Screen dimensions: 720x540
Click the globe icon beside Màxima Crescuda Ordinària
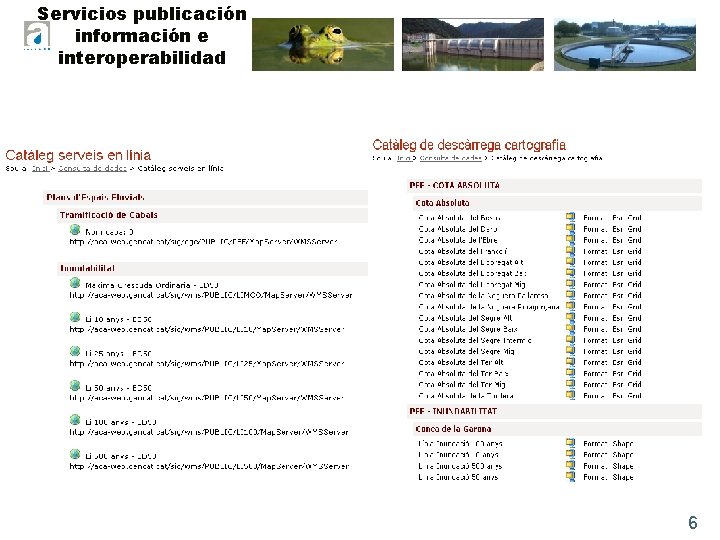click(x=75, y=283)
